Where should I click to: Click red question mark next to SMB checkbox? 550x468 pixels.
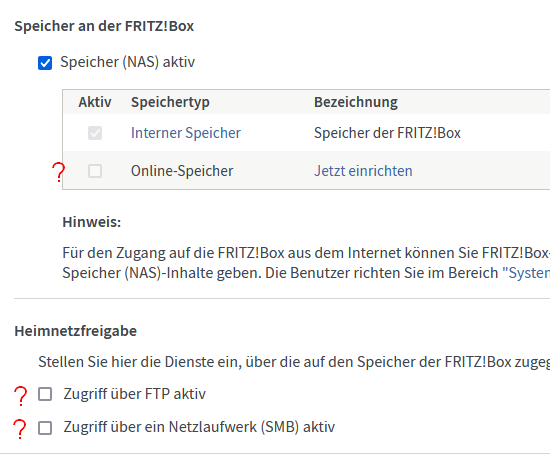tap(20, 429)
